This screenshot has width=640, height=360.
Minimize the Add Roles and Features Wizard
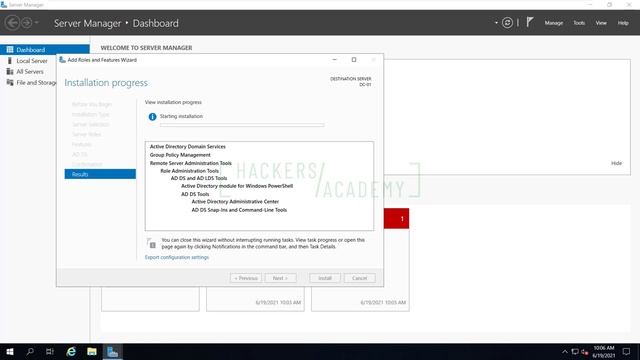[x=335, y=60]
